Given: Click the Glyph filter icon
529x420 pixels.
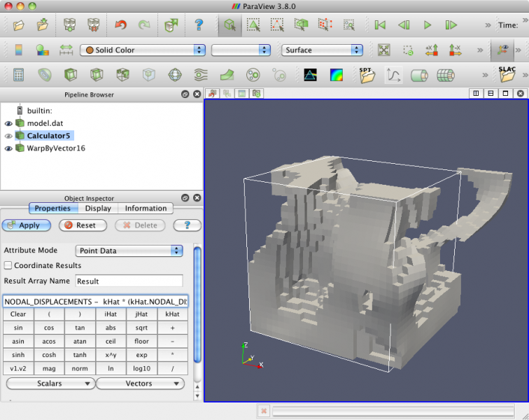Looking at the screenshot, I should [x=175, y=75].
